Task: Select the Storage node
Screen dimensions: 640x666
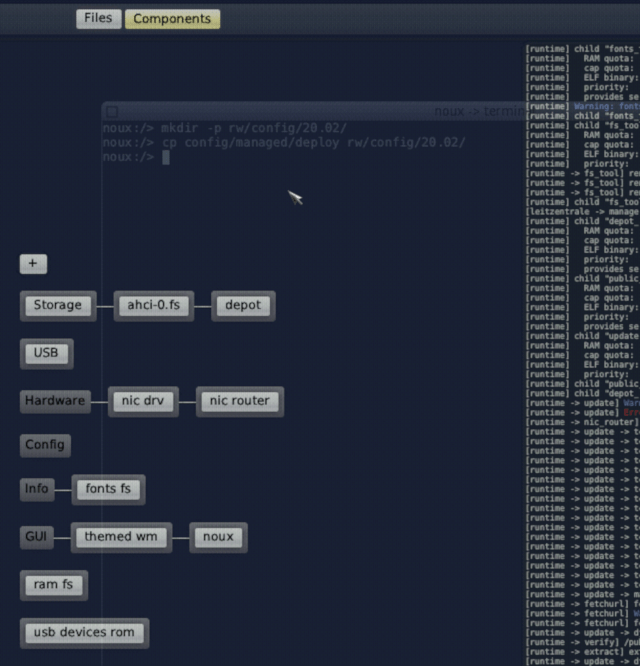Action: click(57, 306)
